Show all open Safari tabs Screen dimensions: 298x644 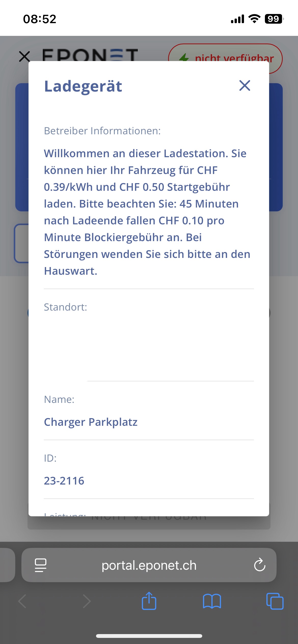275,601
